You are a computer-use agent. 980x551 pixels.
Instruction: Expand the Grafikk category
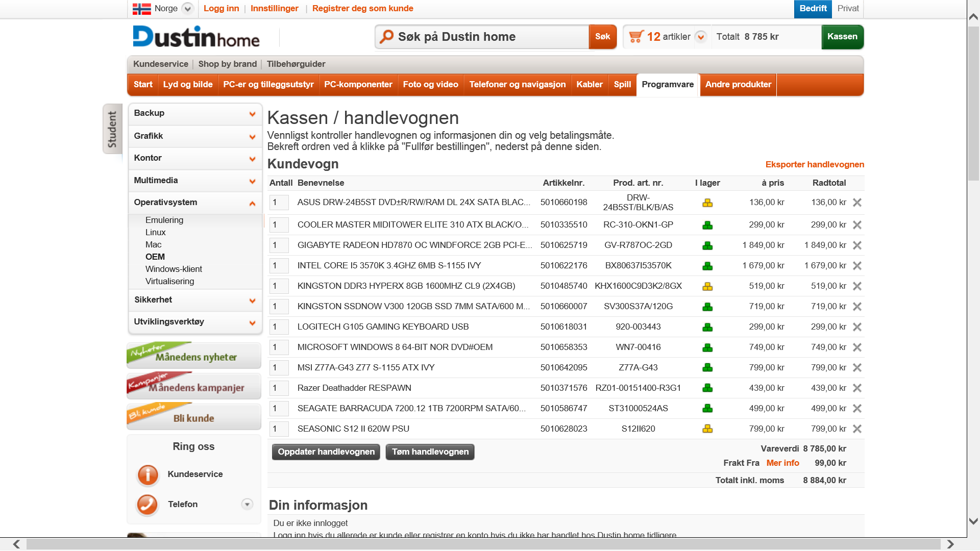[252, 137]
